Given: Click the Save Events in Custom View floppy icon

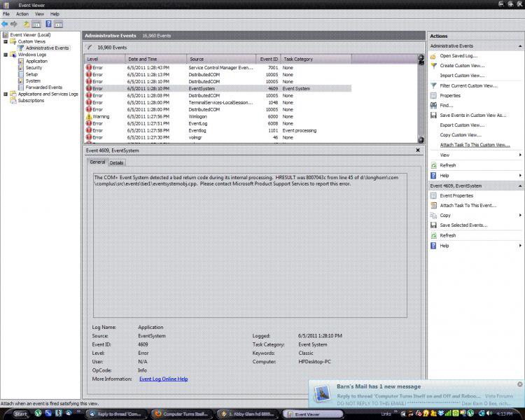Looking at the screenshot, I should pyautogui.click(x=433, y=115).
